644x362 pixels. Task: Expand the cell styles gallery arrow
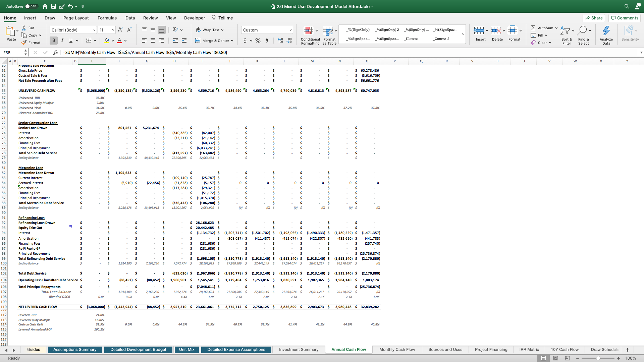point(463,34)
